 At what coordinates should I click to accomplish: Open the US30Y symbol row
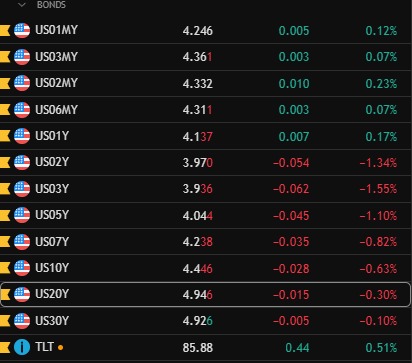(x=205, y=321)
